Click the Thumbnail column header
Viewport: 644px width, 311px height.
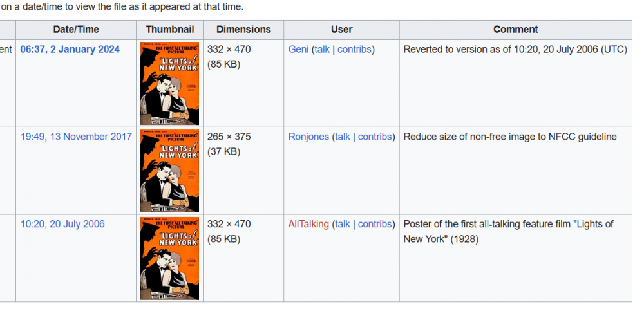point(169,30)
